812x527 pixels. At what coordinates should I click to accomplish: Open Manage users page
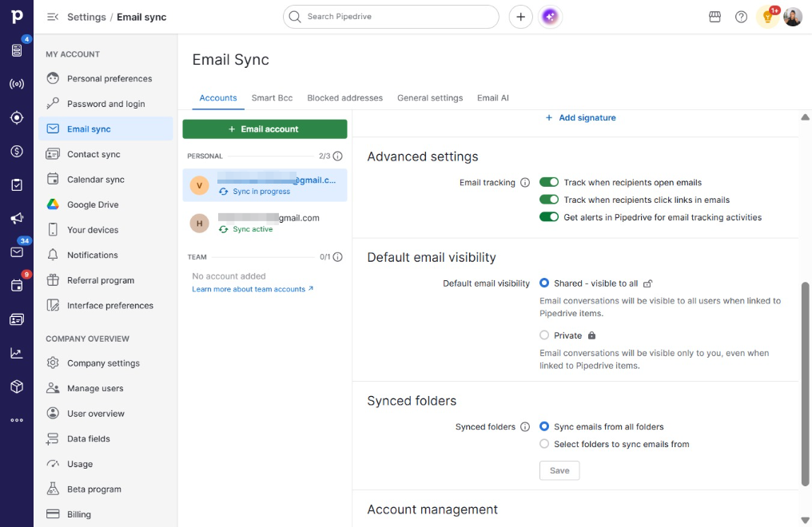click(105, 388)
